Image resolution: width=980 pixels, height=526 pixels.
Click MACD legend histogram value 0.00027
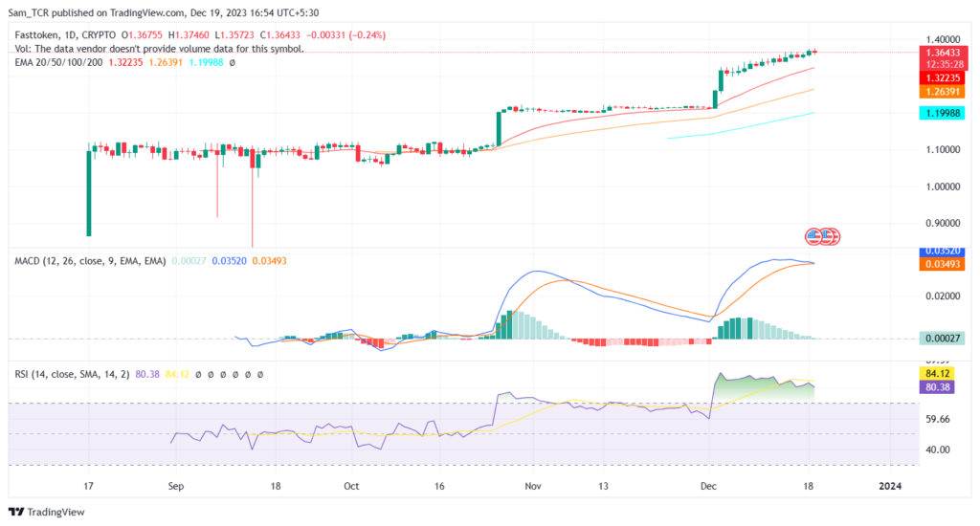click(x=189, y=261)
